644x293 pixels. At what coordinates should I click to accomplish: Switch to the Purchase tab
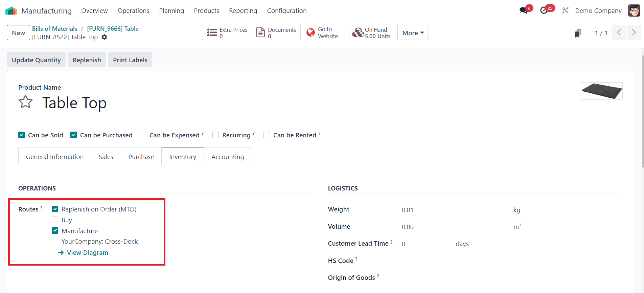pos(141,157)
